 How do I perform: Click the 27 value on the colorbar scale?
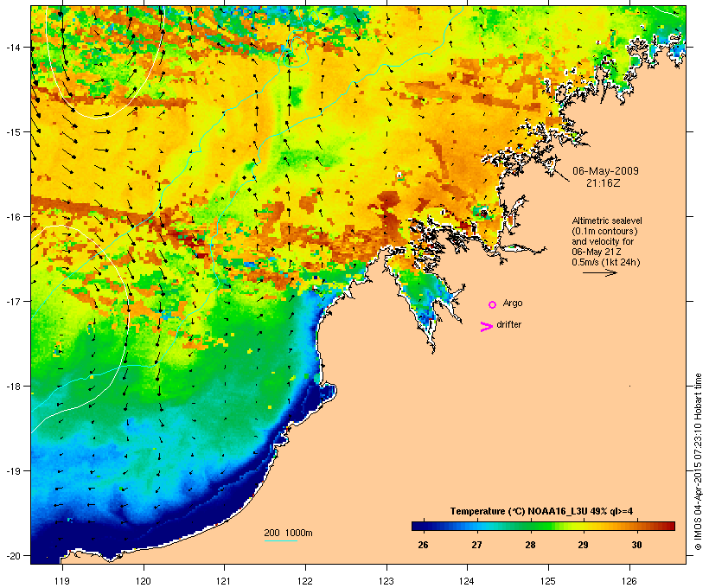[x=476, y=545]
